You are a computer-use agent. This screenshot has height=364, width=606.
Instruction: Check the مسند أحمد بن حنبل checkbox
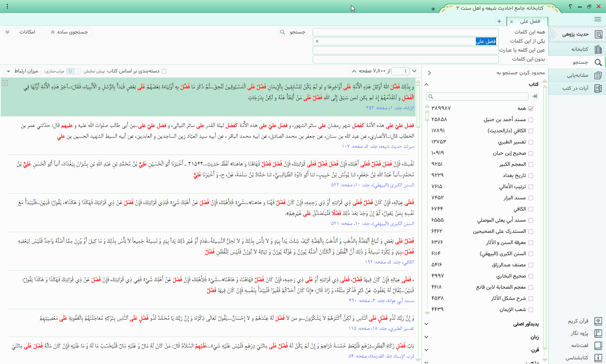(531, 120)
